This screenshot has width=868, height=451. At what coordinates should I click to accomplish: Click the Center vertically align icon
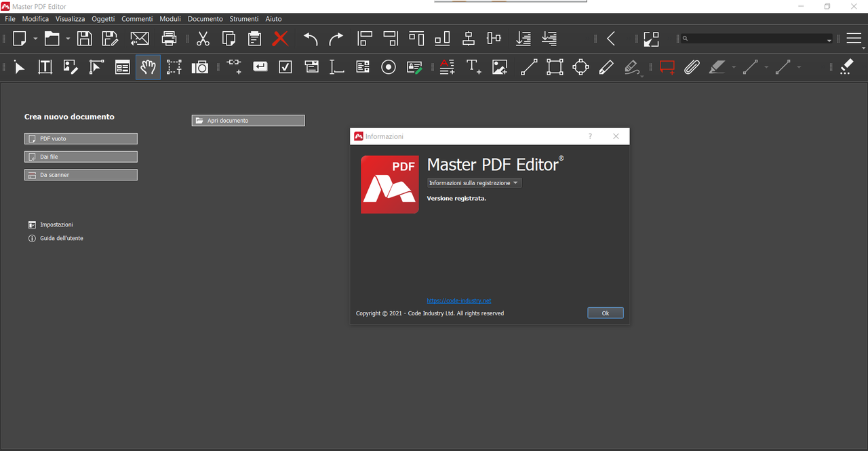pyautogui.click(x=494, y=39)
